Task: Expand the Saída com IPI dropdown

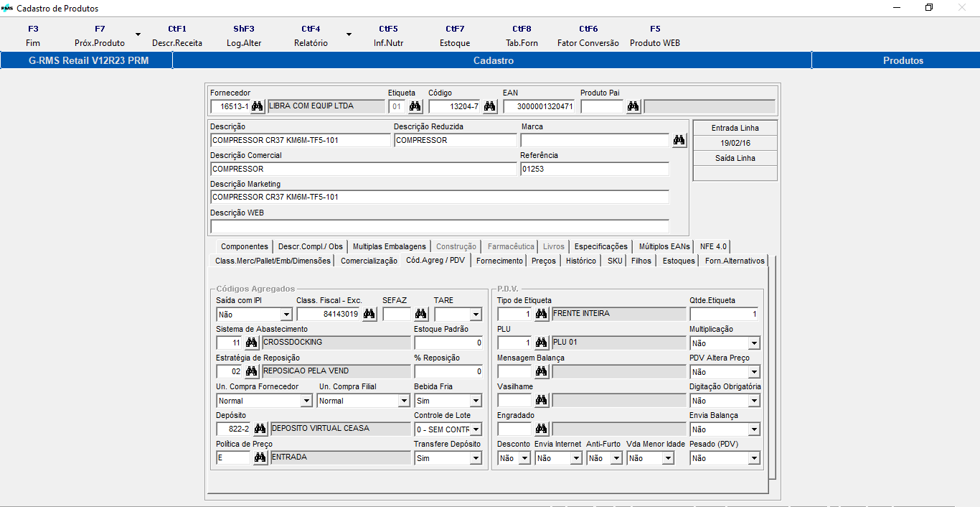Action: tap(286, 315)
